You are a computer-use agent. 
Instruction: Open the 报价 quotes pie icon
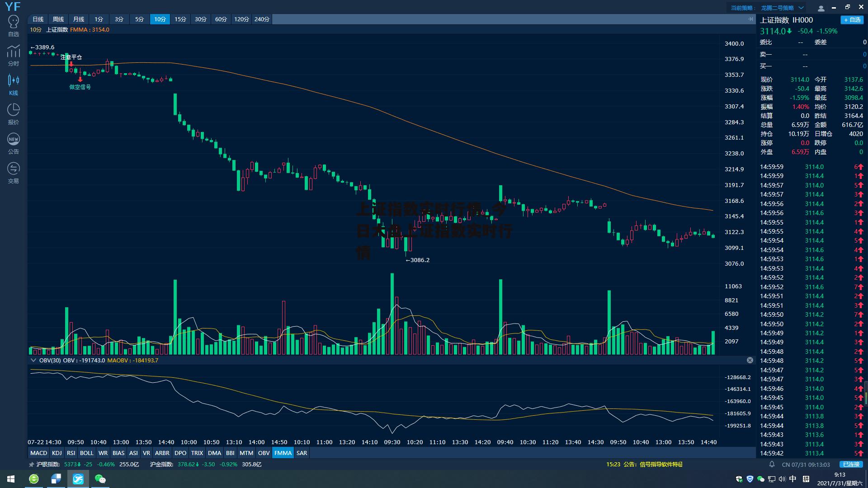[x=14, y=114]
